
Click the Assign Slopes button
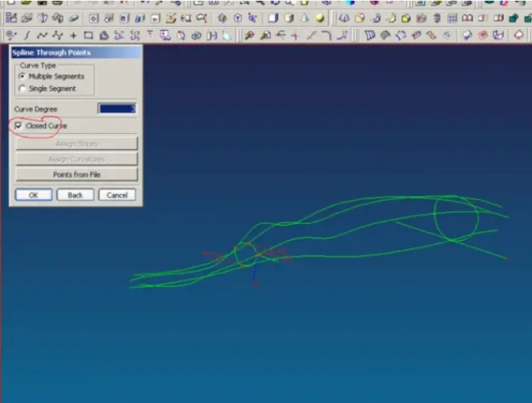[x=77, y=143]
